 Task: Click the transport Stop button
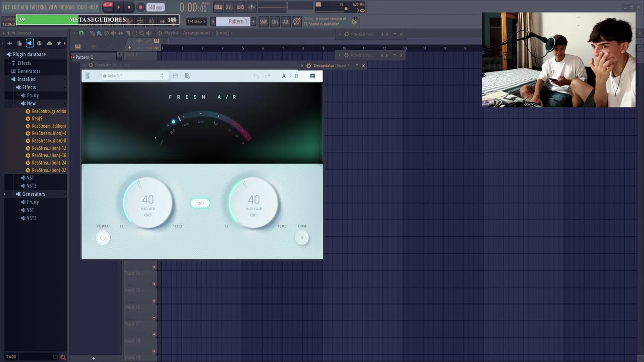click(x=129, y=7)
